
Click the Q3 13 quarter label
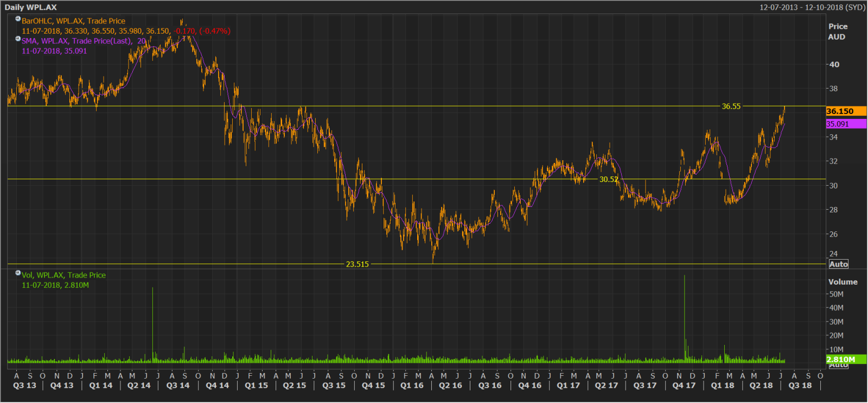point(24,386)
